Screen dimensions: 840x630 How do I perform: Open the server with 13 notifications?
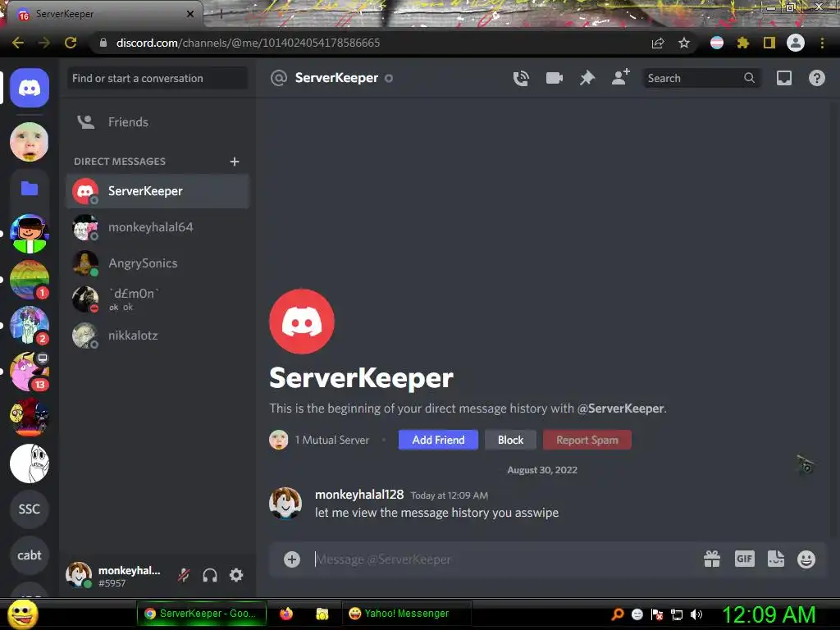pyautogui.click(x=30, y=372)
